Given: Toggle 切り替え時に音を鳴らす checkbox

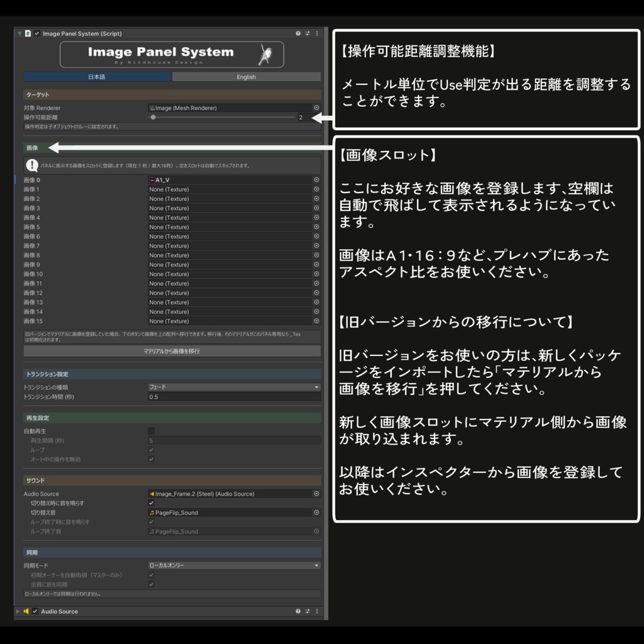Looking at the screenshot, I should click(151, 502).
